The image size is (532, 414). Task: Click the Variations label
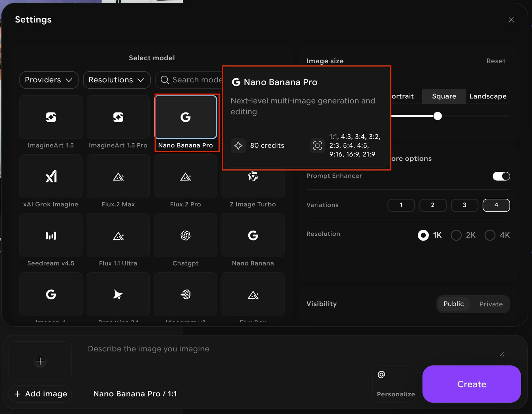[x=322, y=205]
